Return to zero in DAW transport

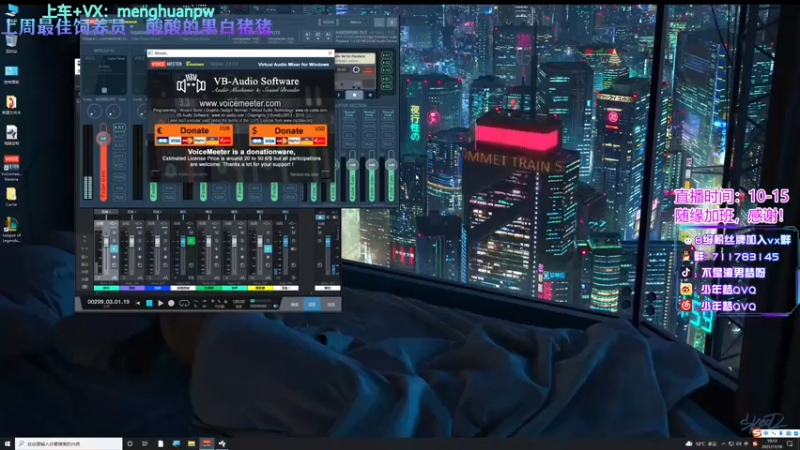tap(138, 303)
